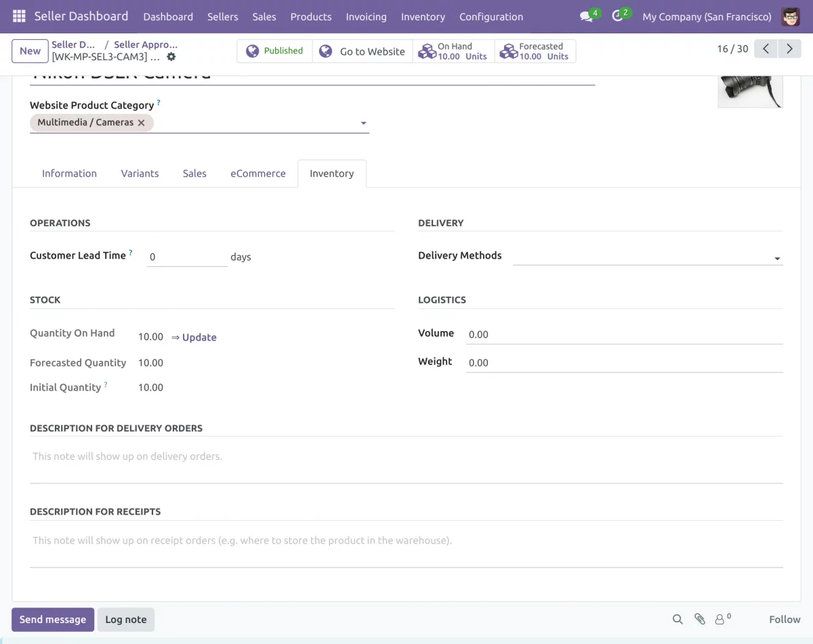Expand the Website Product Category dropdown
Screen dimensions: 813x644
tap(364, 123)
